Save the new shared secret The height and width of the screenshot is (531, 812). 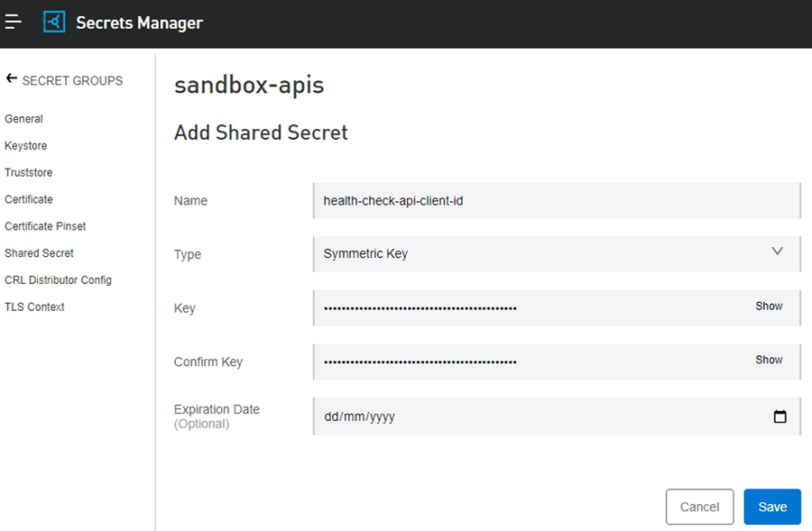[772, 507]
